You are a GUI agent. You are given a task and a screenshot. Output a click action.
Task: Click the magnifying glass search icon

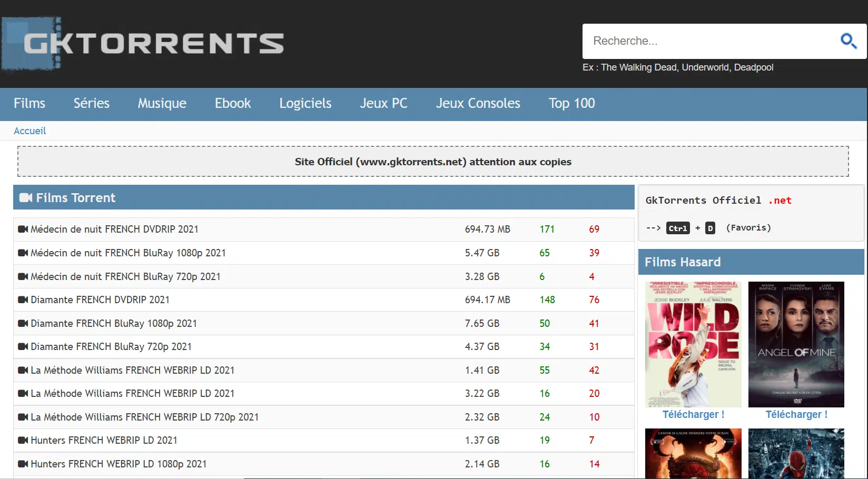click(x=848, y=41)
